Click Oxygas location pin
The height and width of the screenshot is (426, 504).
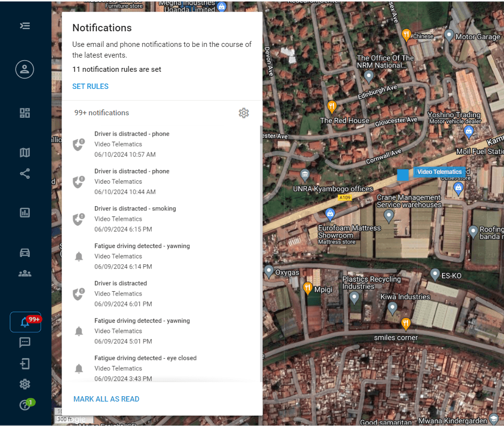point(269,272)
